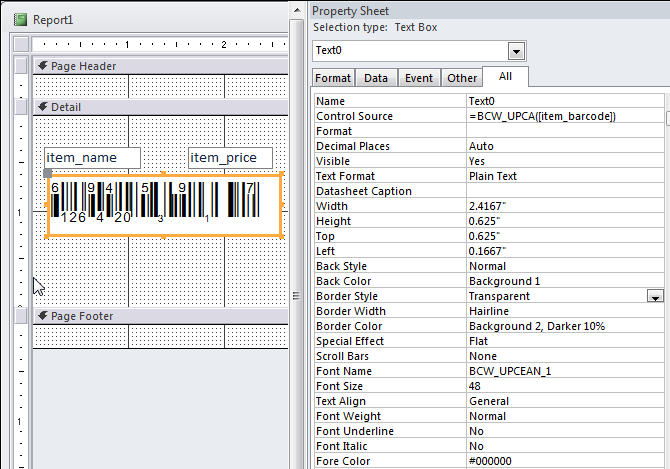Click the empty Format property field
Screen dimensions: 670x469
point(565,131)
